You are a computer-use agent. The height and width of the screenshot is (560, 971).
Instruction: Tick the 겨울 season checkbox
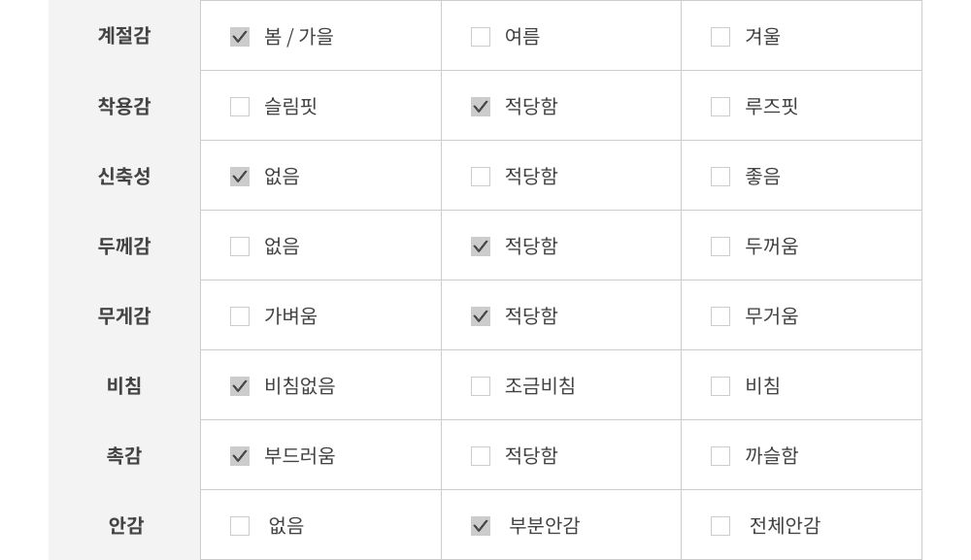click(x=720, y=37)
